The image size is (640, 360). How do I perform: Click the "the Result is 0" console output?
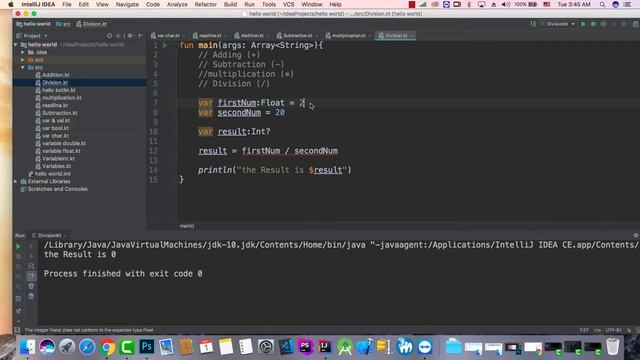pyautogui.click(x=80, y=254)
